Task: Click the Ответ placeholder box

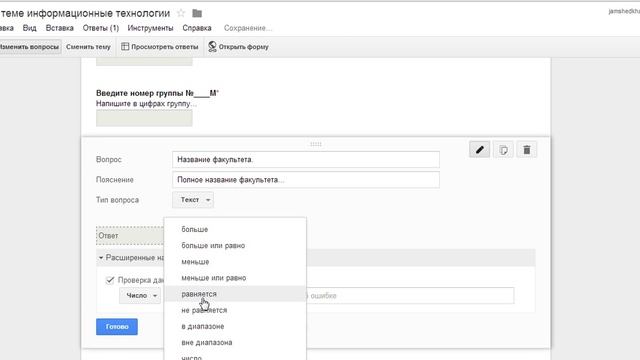Action: coord(130,236)
